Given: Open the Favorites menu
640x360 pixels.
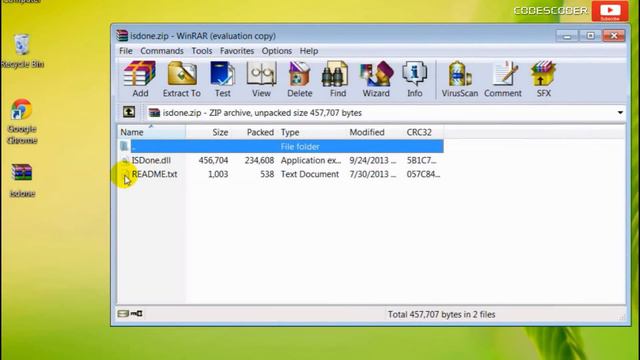Looking at the screenshot, I should (x=237, y=51).
